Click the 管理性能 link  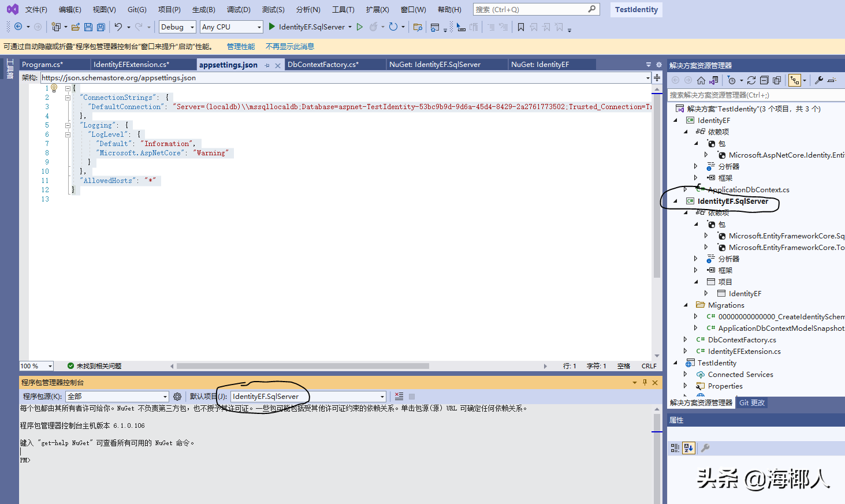pos(241,47)
